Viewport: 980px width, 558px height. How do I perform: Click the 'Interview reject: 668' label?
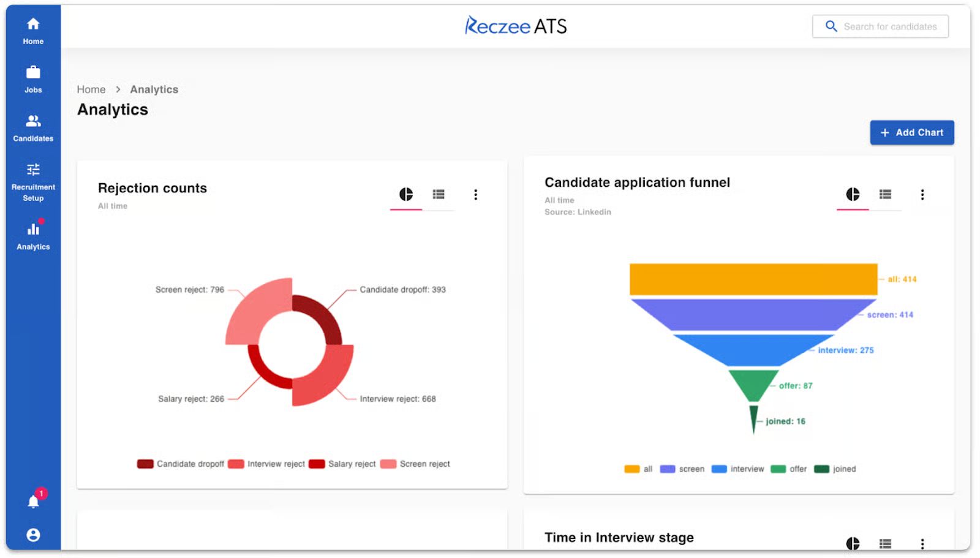pyautogui.click(x=398, y=399)
